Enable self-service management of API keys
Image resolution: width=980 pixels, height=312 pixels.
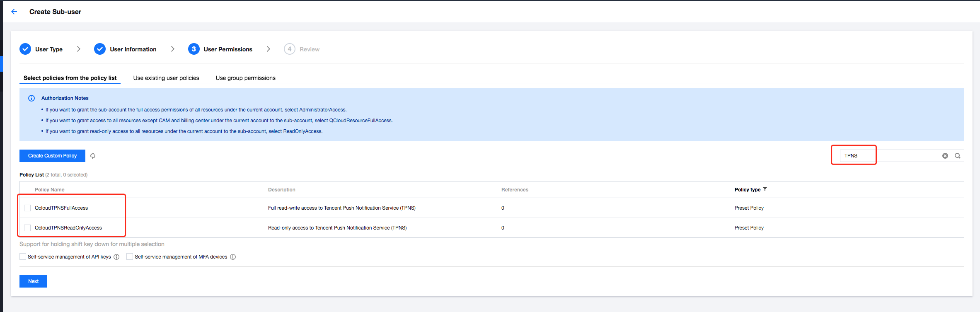tap(23, 257)
